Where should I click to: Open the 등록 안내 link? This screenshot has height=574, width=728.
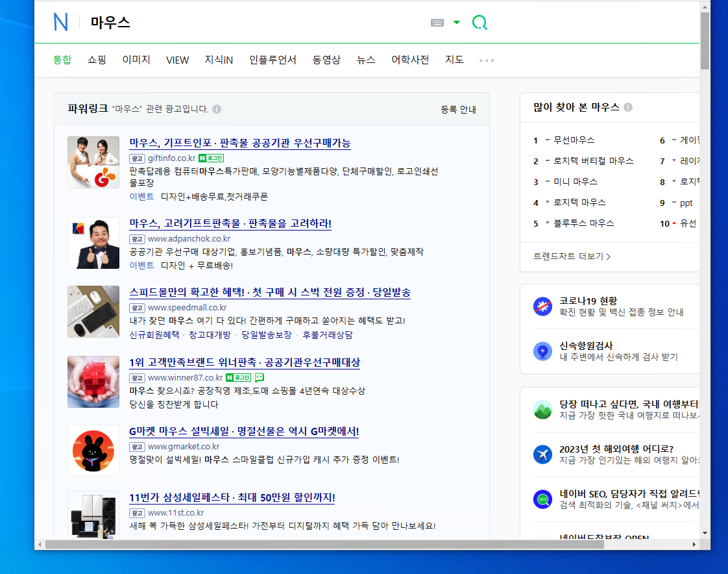pyautogui.click(x=458, y=109)
